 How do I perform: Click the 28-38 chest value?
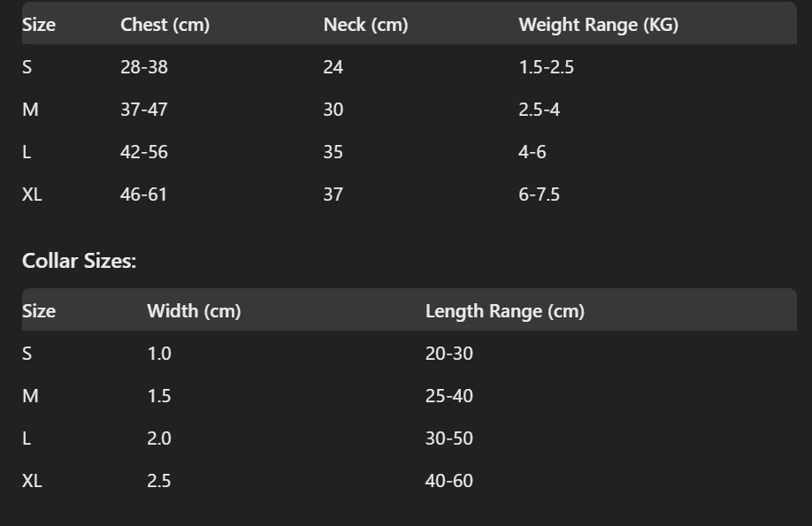(143, 67)
